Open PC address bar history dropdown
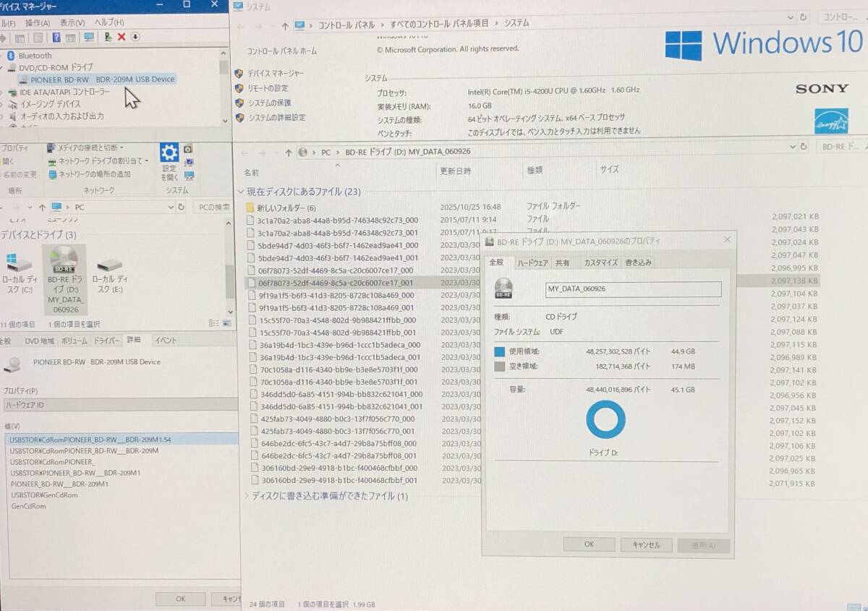868x611 pixels. [171, 207]
